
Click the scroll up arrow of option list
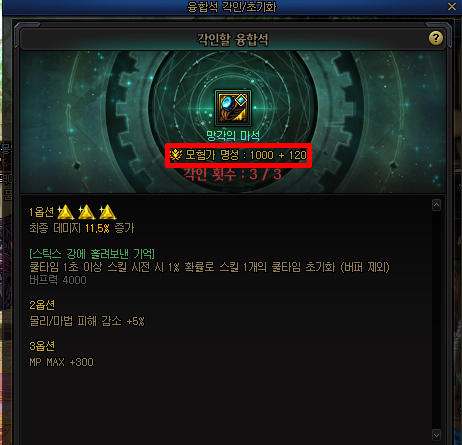point(436,205)
